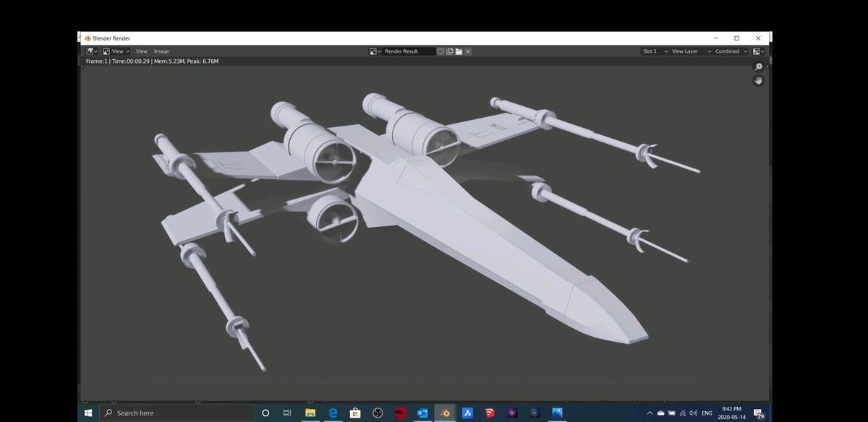Image resolution: width=868 pixels, height=422 pixels.
Task: Open the notification center icon
Action: 759,413
